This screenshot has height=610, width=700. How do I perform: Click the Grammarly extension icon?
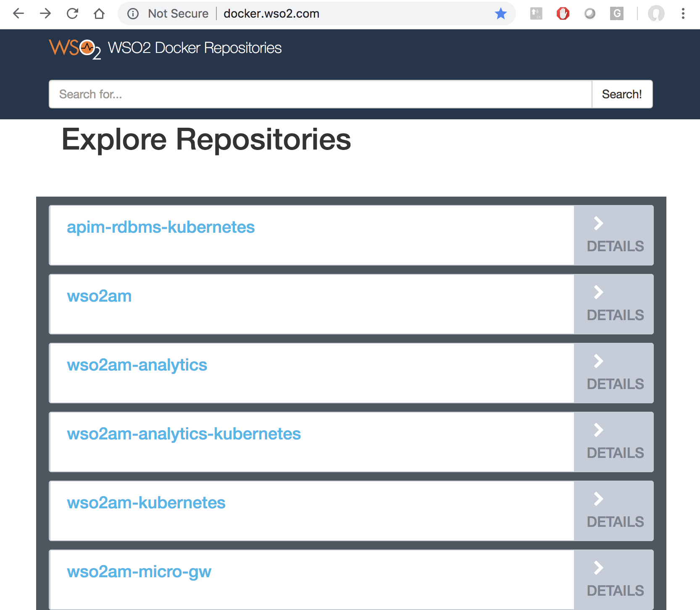click(616, 13)
